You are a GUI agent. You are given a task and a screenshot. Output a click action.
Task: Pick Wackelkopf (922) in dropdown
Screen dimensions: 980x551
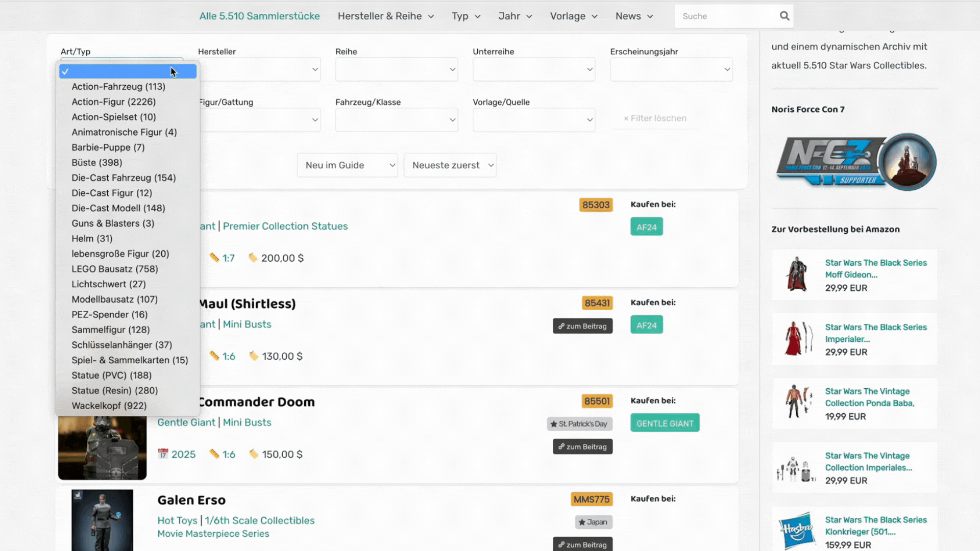[109, 406]
